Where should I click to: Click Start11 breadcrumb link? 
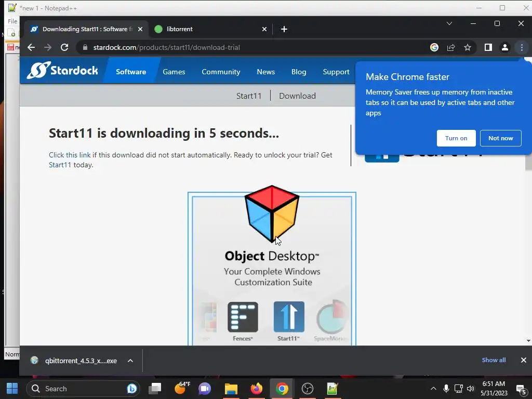click(x=249, y=96)
